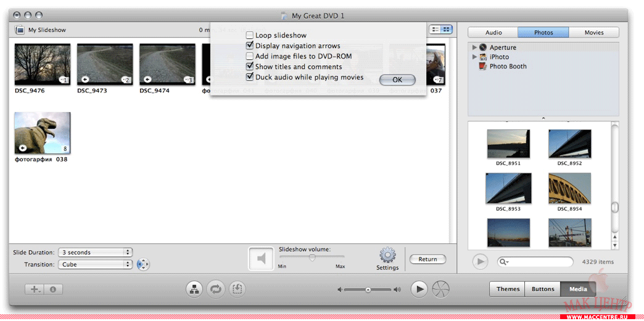Select photo DSC_8952 in browser
This screenshot has height=321, width=644.
pyautogui.click(x=569, y=144)
